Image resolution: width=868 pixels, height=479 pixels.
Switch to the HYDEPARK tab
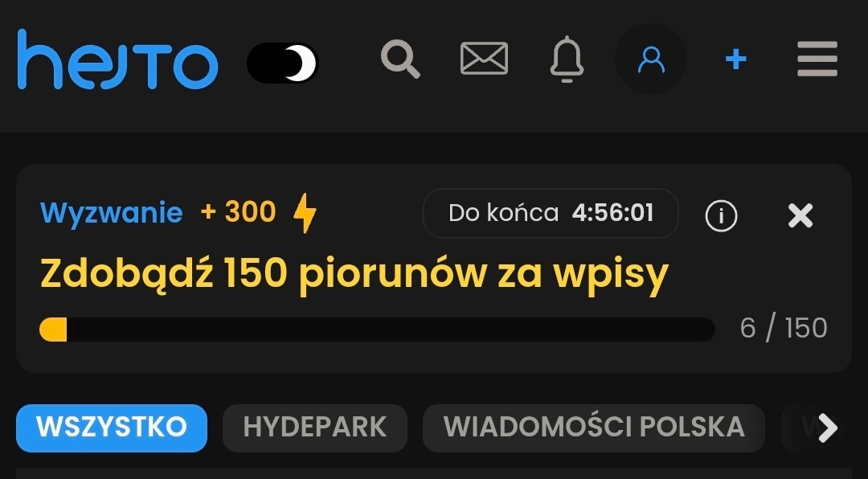[315, 428]
